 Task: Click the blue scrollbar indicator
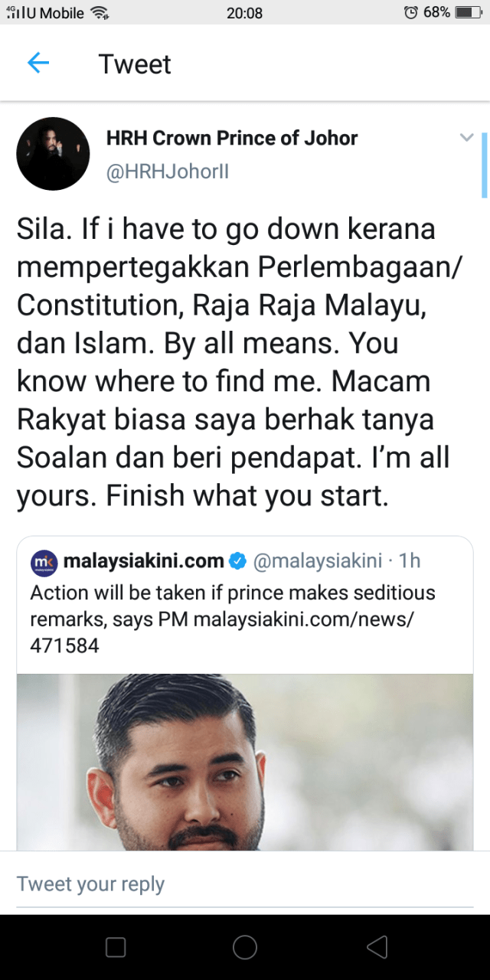(x=484, y=165)
